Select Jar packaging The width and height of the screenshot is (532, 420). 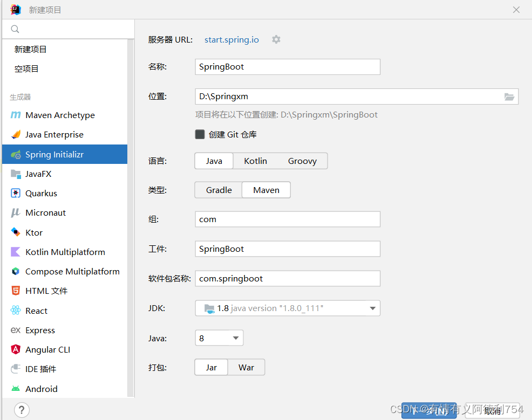(211, 368)
